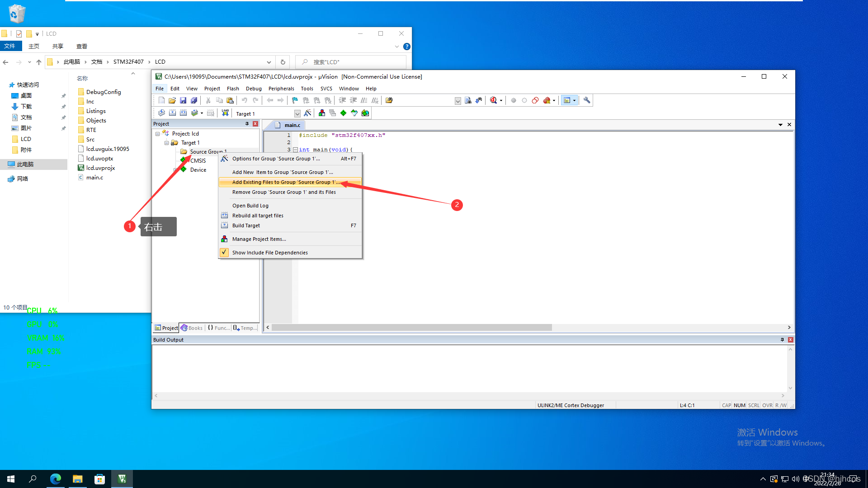Image resolution: width=868 pixels, height=488 pixels.
Task: Open Configuration wrench icon
Action: coord(587,100)
